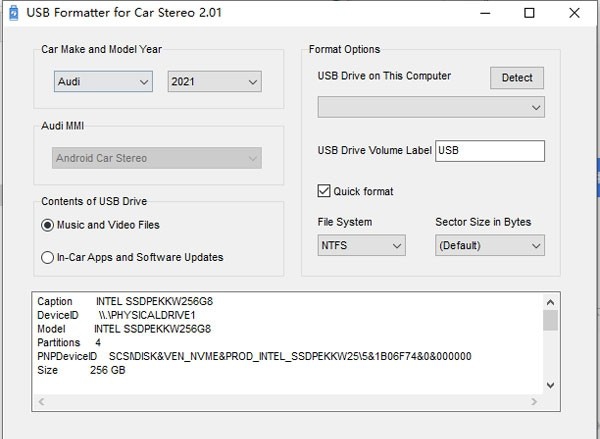This screenshot has height=439, width=600.
Task: Open the USB Drive on This Computer dropdown
Action: click(431, 107)
